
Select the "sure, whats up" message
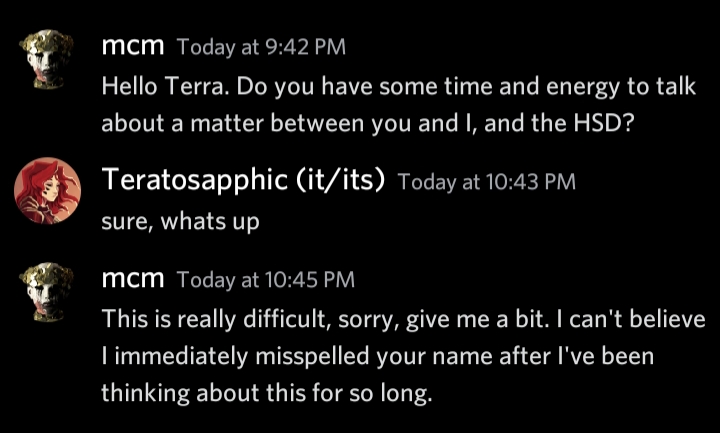tap(180, 222)
